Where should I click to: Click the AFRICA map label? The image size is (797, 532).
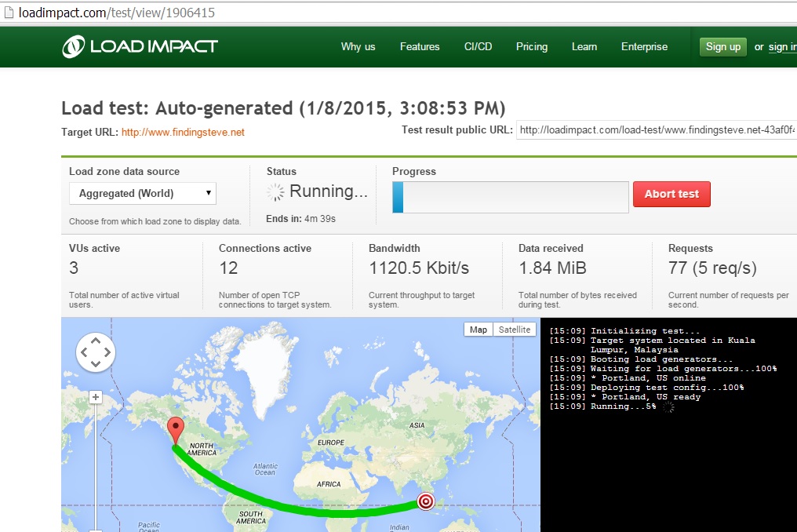point(329,484)
